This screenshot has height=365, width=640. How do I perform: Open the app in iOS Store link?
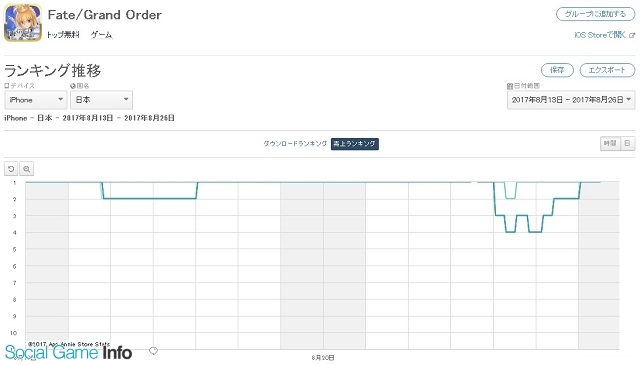pyautogui.click(x=600, y=35)
